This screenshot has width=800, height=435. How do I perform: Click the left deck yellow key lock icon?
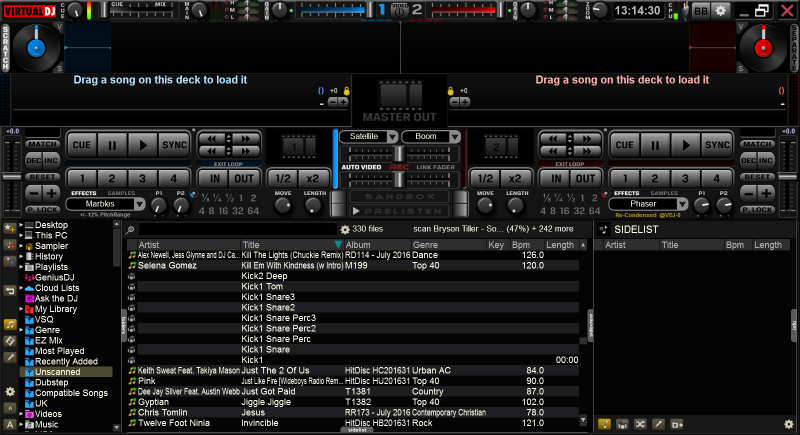[346, 91]
